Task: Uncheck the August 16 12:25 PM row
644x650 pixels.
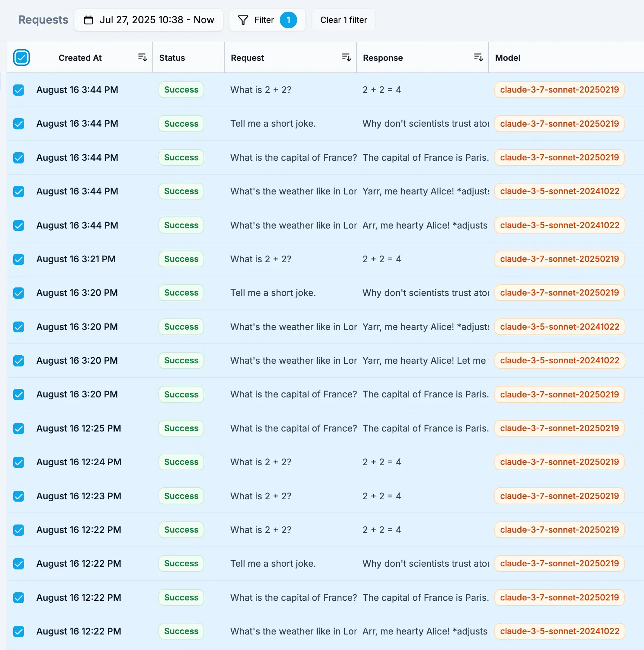Action: point(19,428)
